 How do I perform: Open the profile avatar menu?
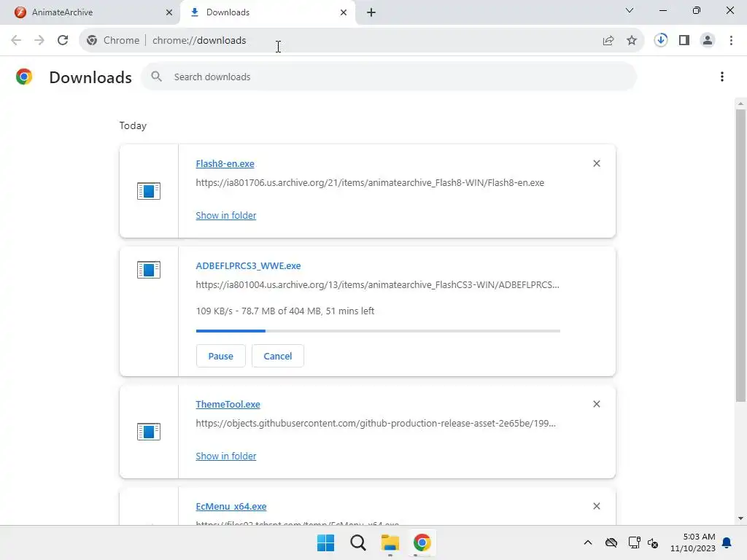point(708,41)
